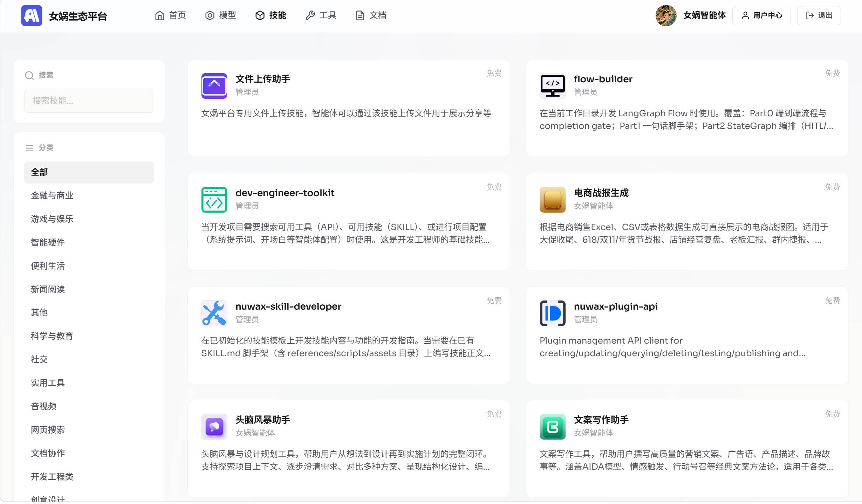This screenshot has width=862, height=504.
Task: Click the 退出 logout button
Action: 819,15
